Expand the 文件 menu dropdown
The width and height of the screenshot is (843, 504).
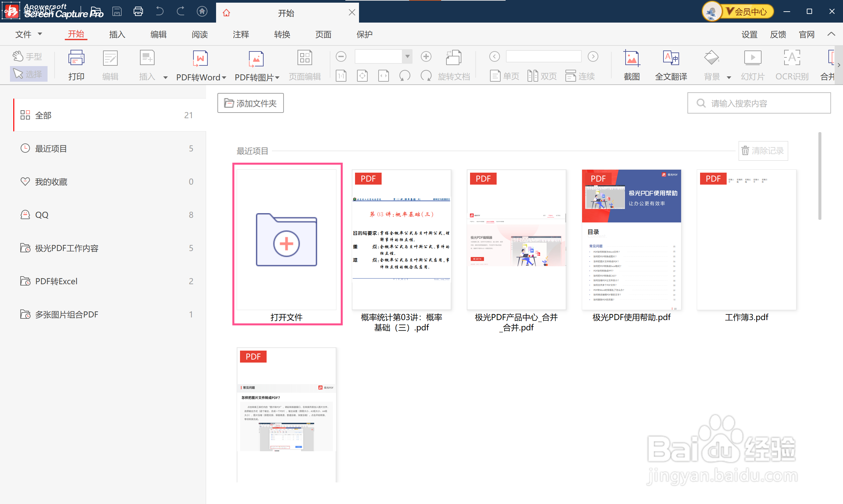[40, 34]
